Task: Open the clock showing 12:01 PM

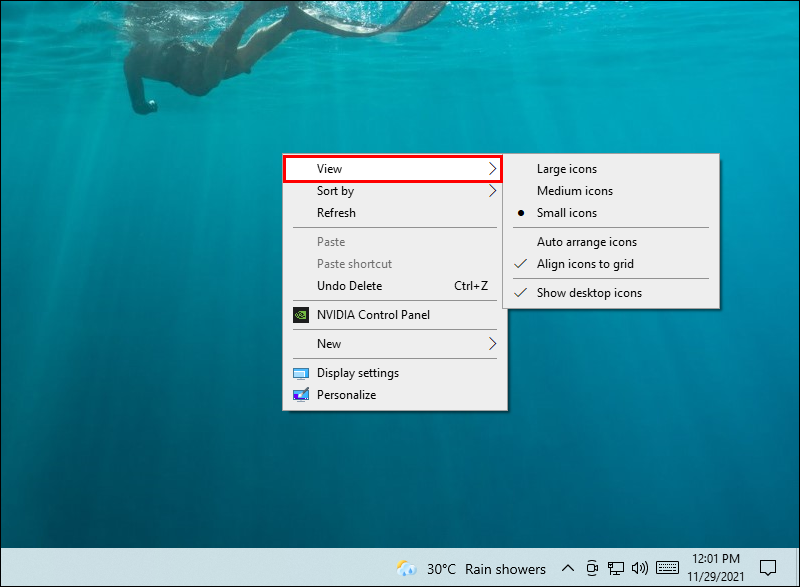Action: [716, 568]
